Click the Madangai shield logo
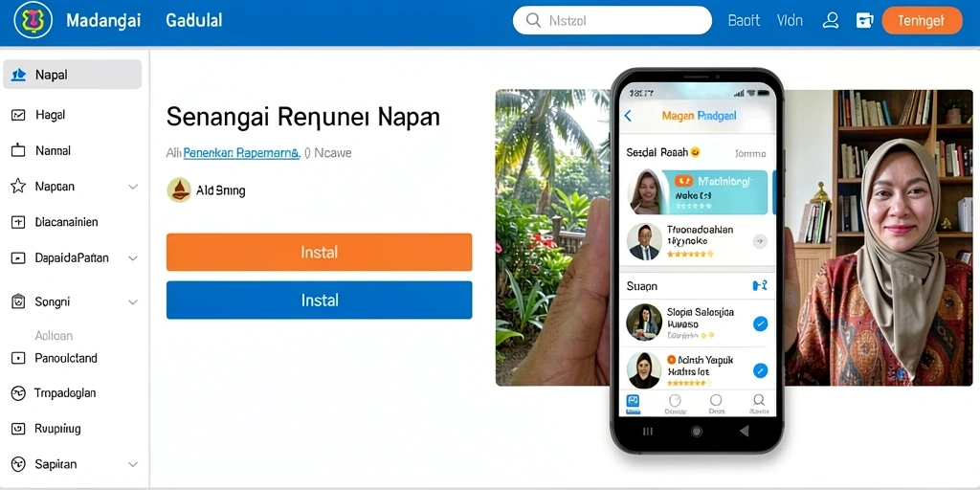The image size is (980, 490). [x=33, y=21]
